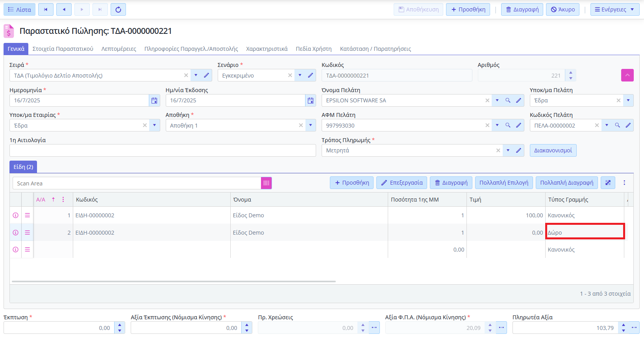Click the refresh icon in top toolbar
This screenshot has height=337, width=644.
click(x=118, y=9)
